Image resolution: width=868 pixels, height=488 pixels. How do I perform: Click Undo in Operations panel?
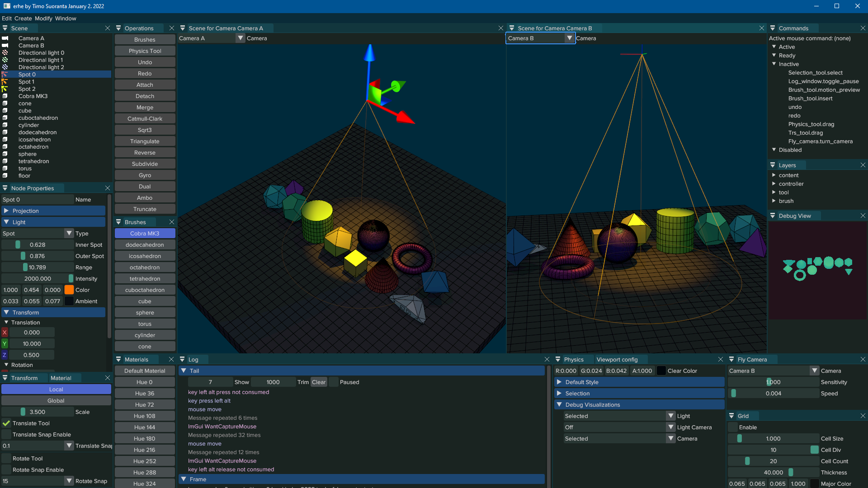144,62
